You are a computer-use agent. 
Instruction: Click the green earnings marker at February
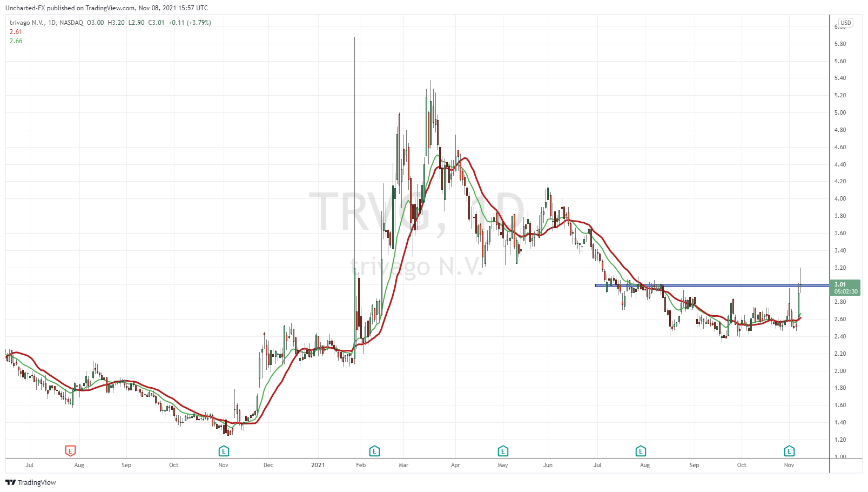coord(374,451)
